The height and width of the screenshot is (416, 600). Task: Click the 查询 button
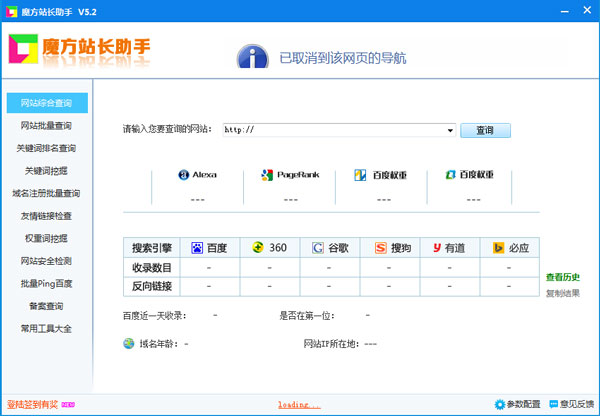click(485, 131)
